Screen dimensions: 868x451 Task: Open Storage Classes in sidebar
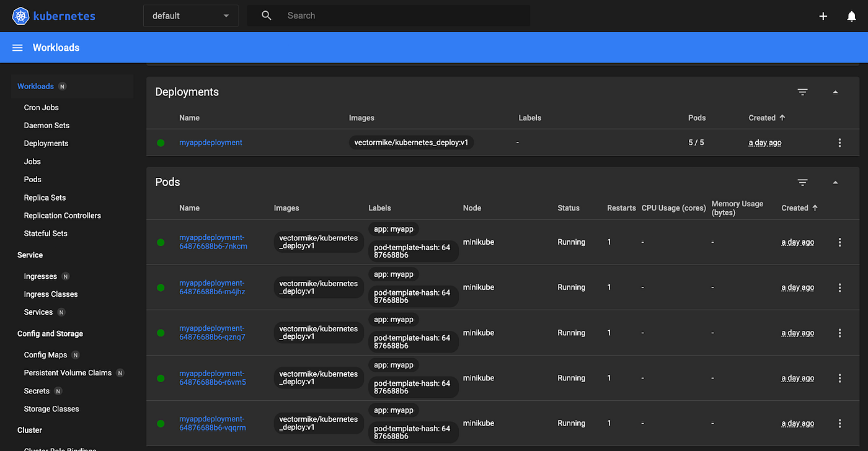point(51,409)
